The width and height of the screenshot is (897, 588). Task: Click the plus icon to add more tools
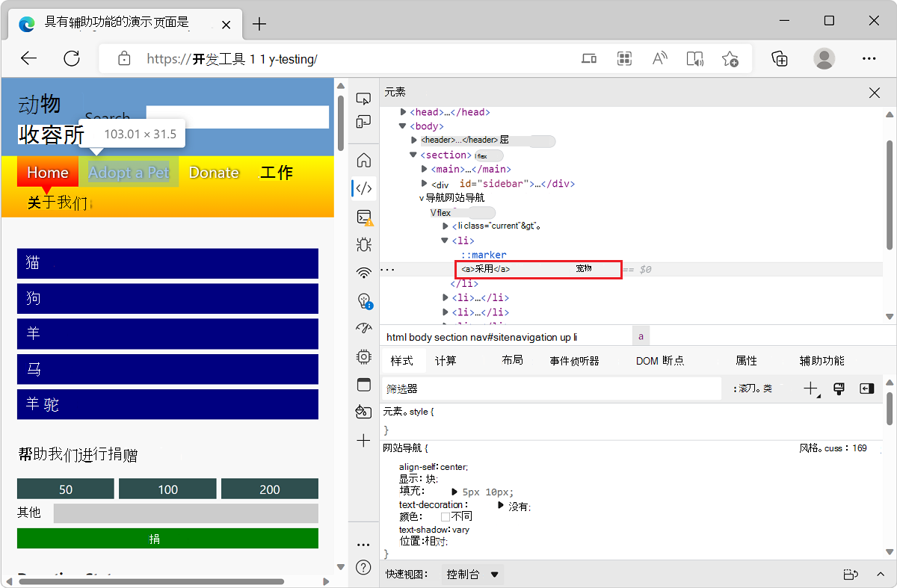tap(363, 440)
